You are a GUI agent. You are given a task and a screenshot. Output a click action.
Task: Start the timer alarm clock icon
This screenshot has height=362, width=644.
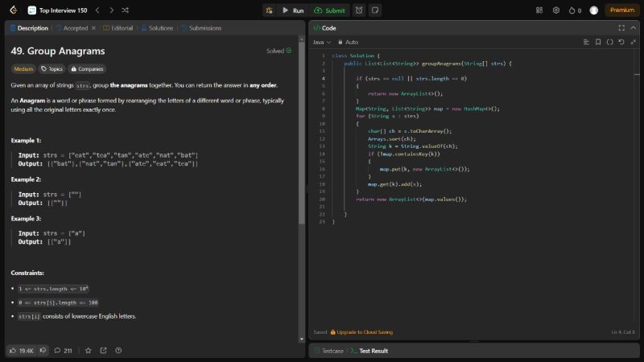tap(359, 10)
